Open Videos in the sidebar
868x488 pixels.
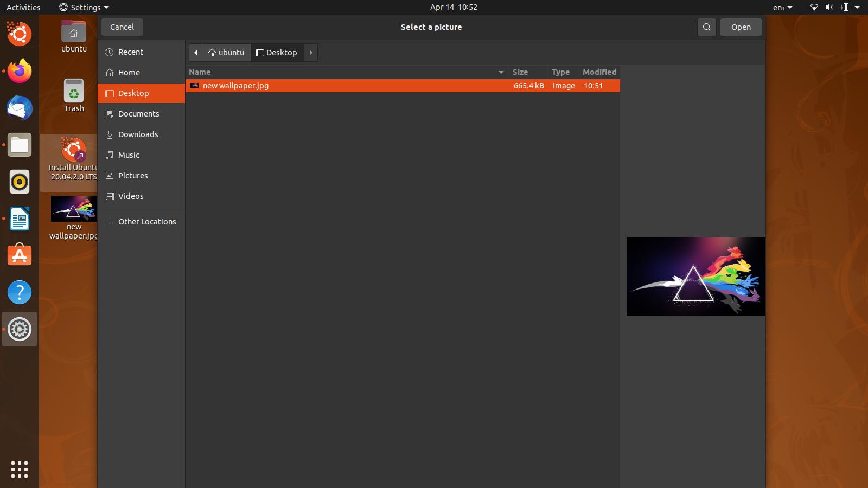(141, 196)
